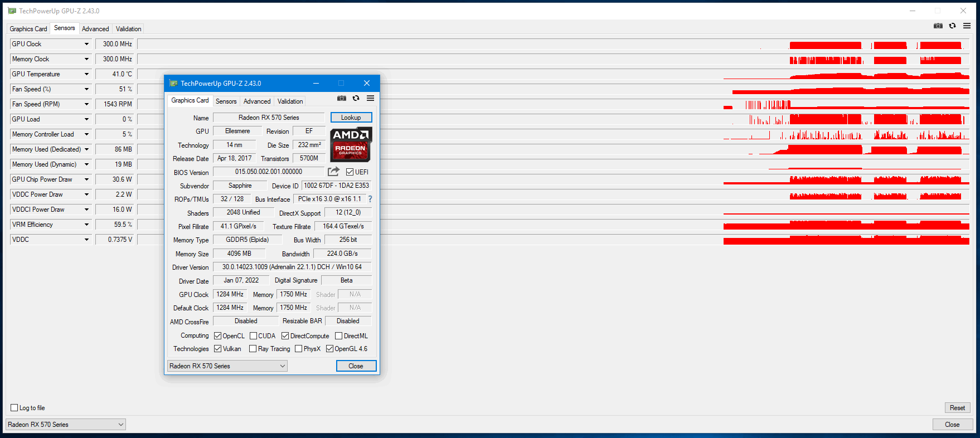Open the front window's hamburger menu

(x=370, y=98)
